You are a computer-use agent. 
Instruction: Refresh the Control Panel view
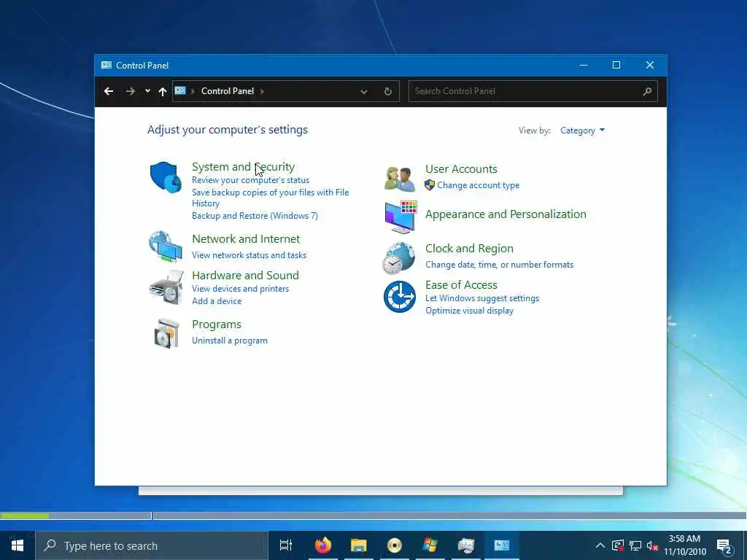click(x=388, y=91)
